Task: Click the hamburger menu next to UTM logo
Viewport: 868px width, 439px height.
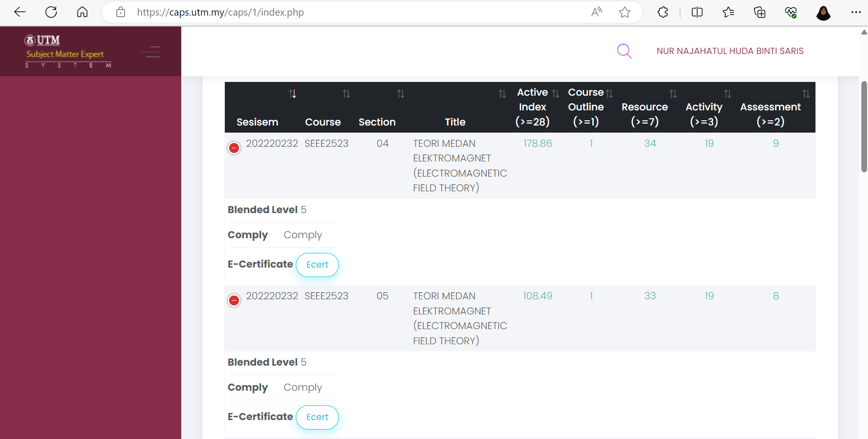Action: click(x=151, y=52)
